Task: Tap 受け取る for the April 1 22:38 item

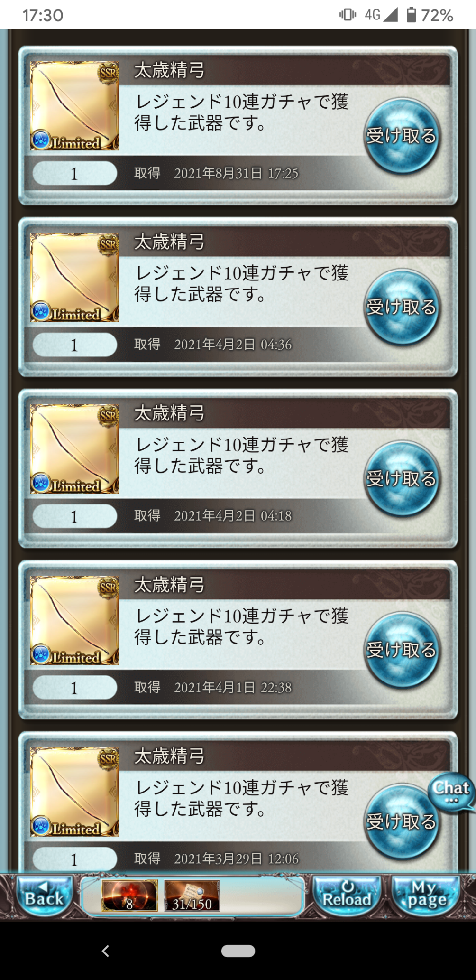Action: point(402,650)
